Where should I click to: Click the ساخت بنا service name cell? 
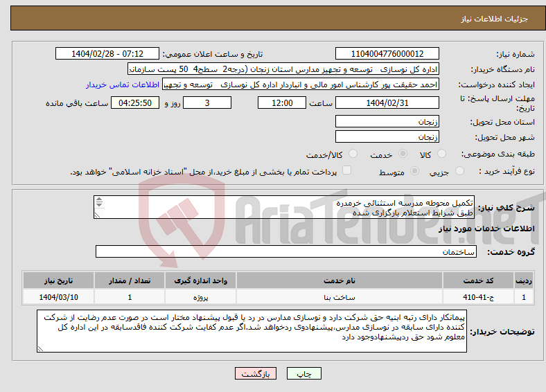coord(340,297)
